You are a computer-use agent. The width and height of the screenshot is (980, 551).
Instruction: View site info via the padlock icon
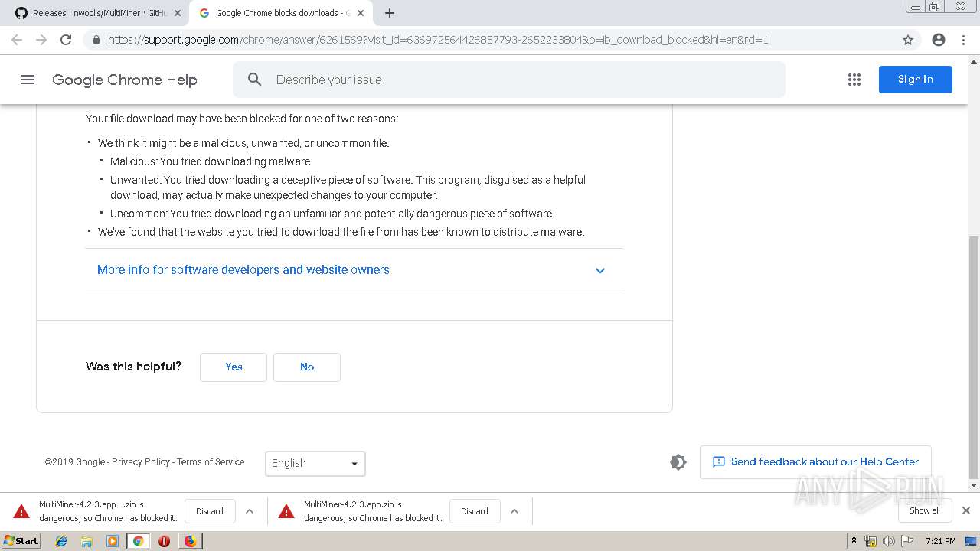[x=96, y=40]
